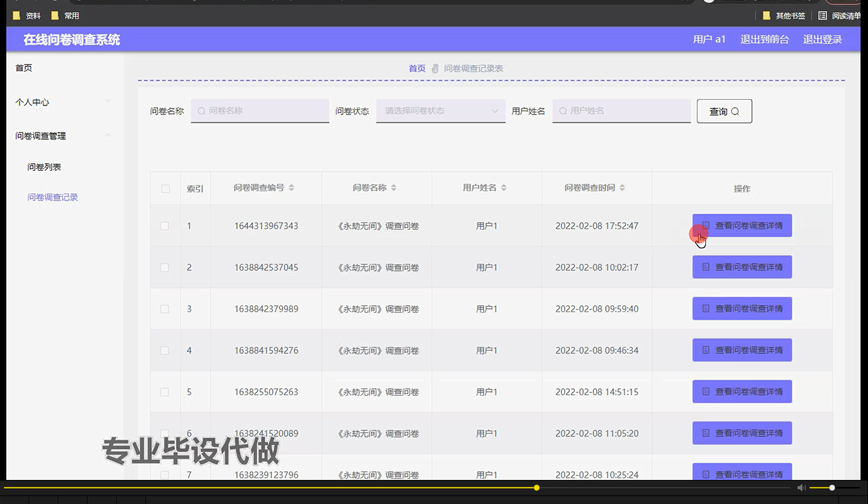This screenshot has width=868, height=504.
Task: Click the sort arrows on the 问卷调查时间 column
Action: tap(622, 187)
